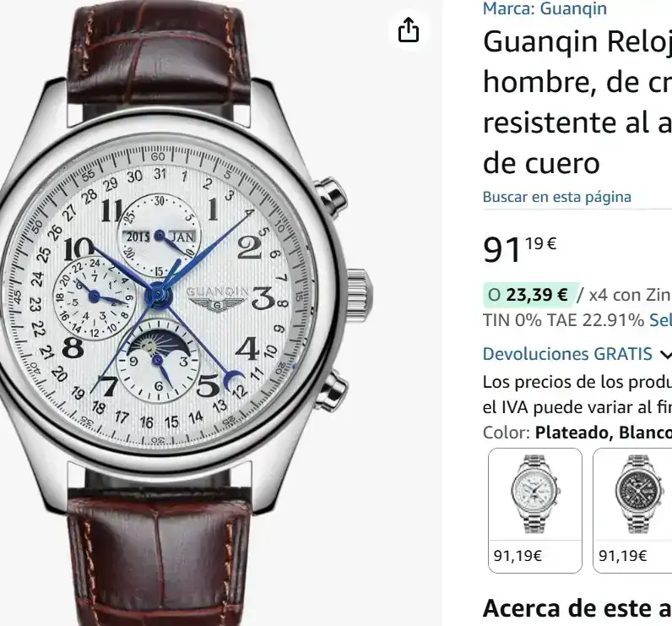Click the price under the black watch swatch
Screen dimensions: 672x626
623,556
